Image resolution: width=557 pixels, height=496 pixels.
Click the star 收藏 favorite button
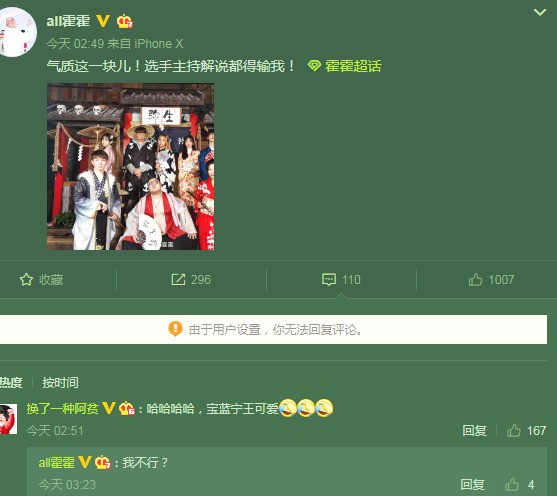click(42, 280)
